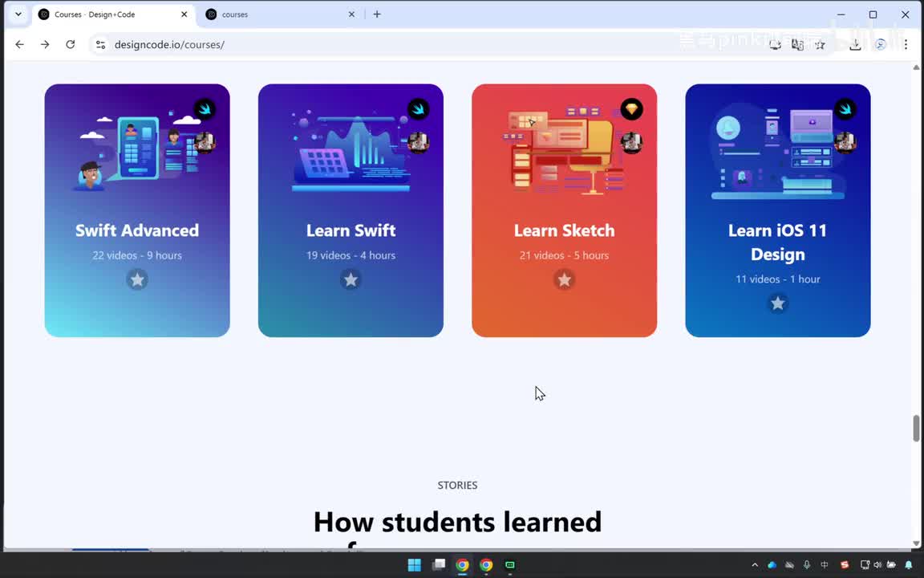Click the Learn Sketch monitor illustration

coord(563,150)
